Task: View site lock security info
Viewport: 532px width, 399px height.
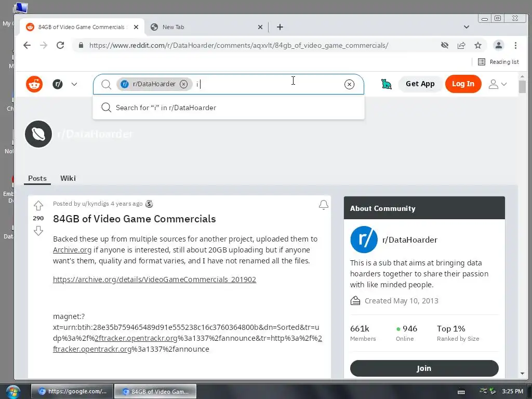Action: coord(81,45)
